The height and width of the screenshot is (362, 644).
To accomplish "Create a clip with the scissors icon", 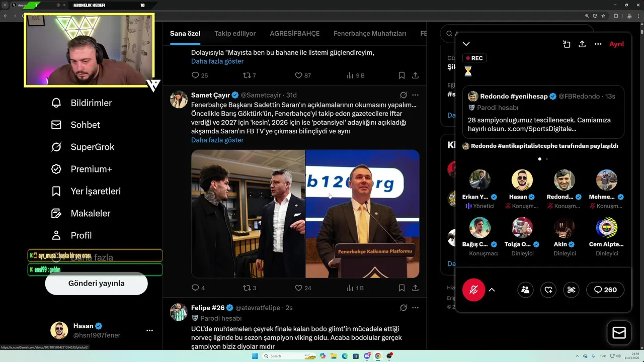I will 571,290.
